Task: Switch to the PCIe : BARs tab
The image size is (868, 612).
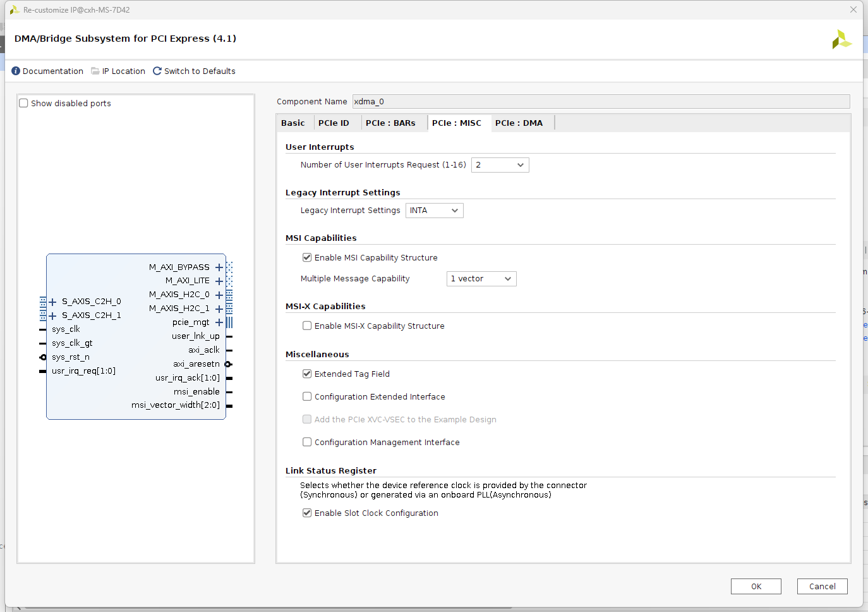Action: click(390, 123)
